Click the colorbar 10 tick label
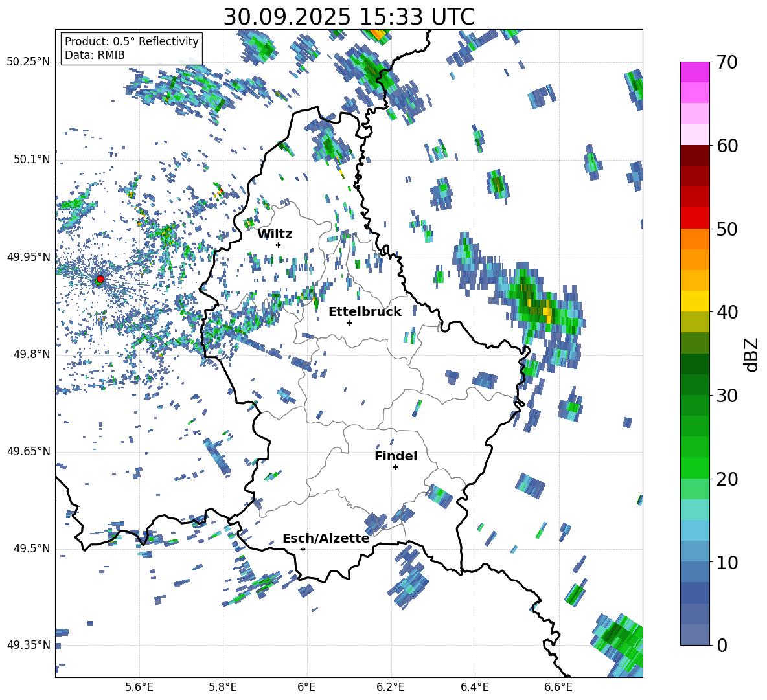This screenshot has height=700, width=767. coord(727,562)
